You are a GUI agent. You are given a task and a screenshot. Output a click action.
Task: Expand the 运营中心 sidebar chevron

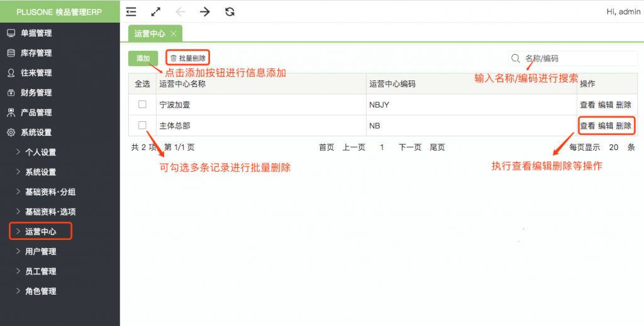pyautogui.click(x=18, y=231)
